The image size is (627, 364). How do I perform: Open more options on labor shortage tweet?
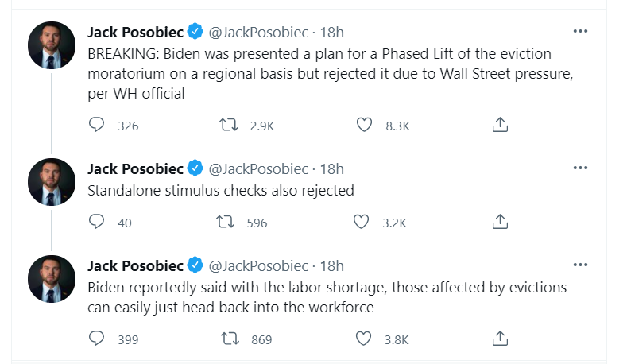(580, 265)
